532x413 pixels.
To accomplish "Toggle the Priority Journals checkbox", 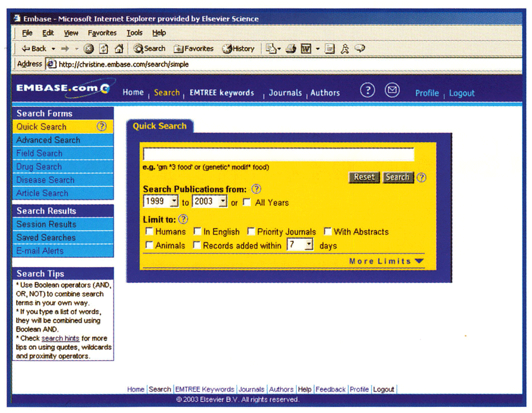I will click(x=251, y=231).
